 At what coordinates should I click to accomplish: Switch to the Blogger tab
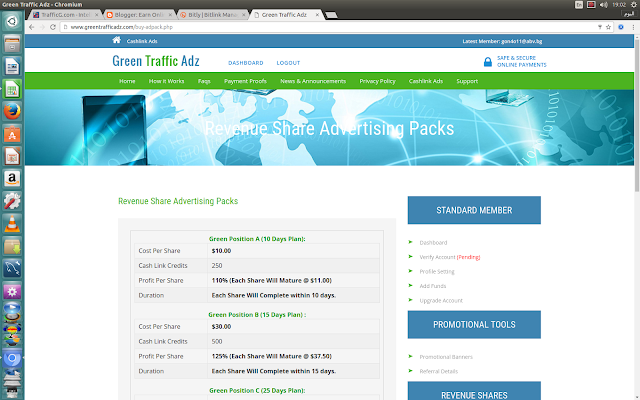pos(139,15)
